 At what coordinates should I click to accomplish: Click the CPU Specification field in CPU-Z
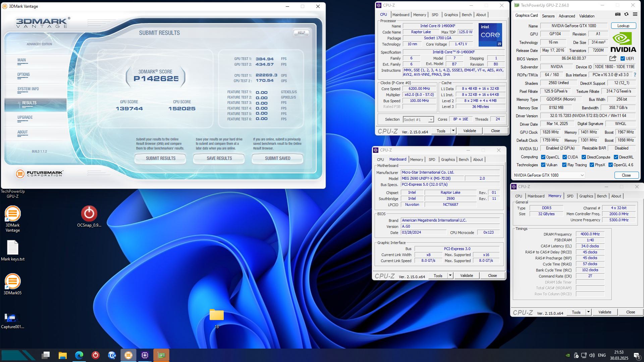(453, 52)
